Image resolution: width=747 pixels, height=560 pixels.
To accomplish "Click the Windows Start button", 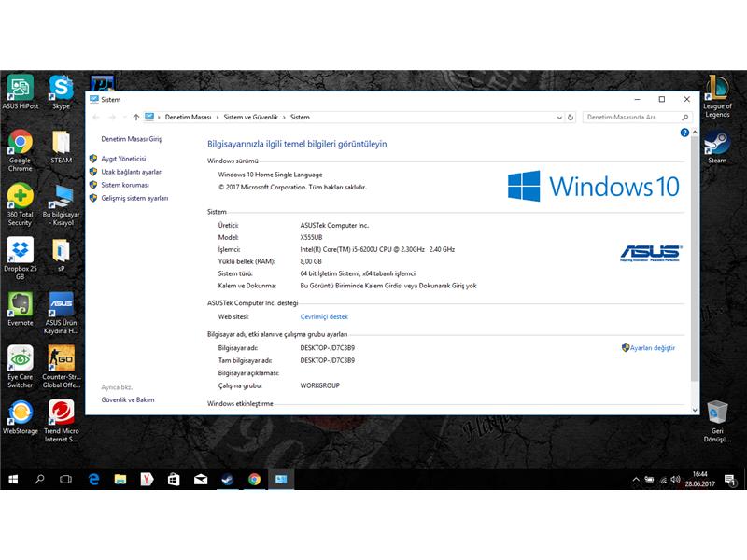I will coord(13,479).
